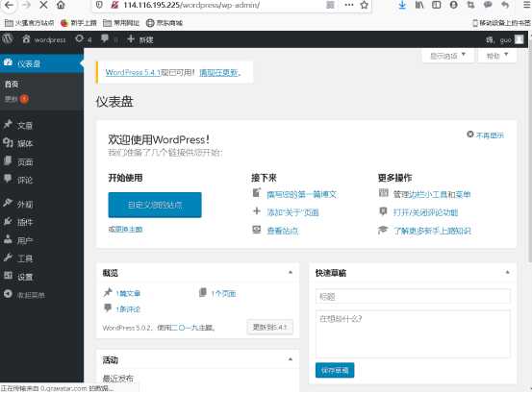Viewport: 532px width, 393px height.
Task: Expand the 帮助 help dropdown
Action: click(497, 56)
